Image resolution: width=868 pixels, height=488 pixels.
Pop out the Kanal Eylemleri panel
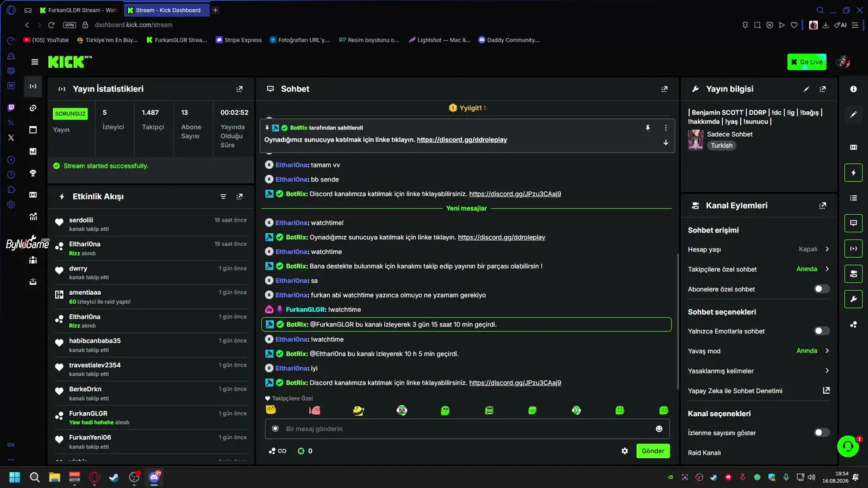(x=823, y=205)
